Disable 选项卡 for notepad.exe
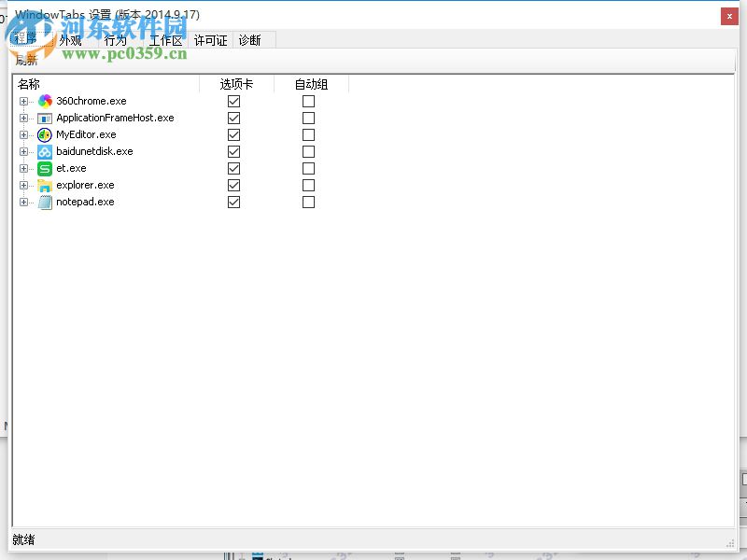 233,202
